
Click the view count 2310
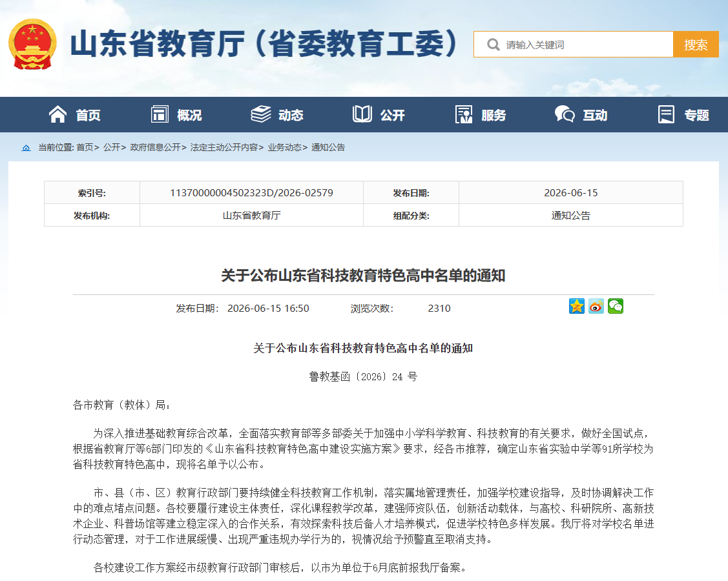tap(439, 309)
